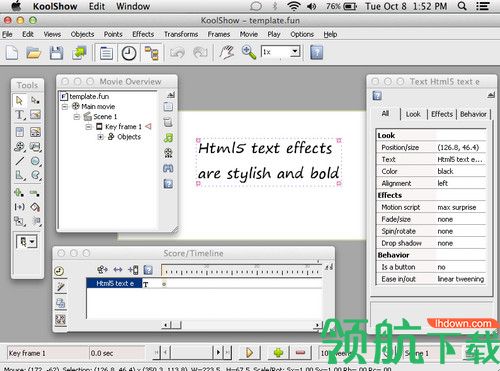Click the Key frame 1 field in bottom bar

pyautogui.click(x=47, y=353)
